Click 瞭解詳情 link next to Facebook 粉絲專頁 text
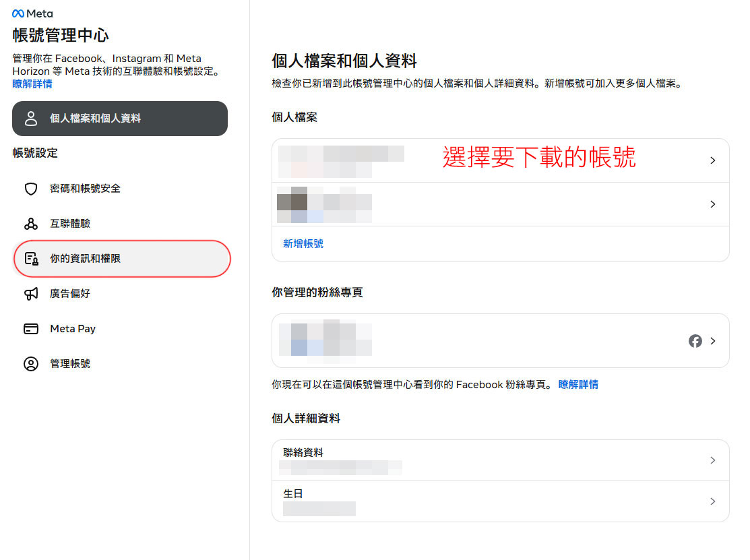Image resolution: width=750 pixels, height=560 pixels. click(x=577, y=385)
